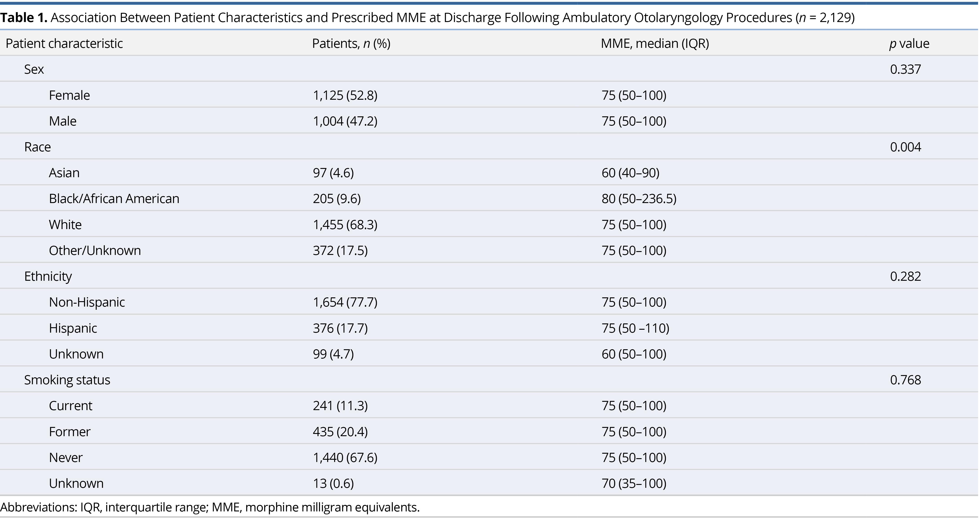The width and height of the screenshot is (980, 526).
Task: Click the Patients, n (%) column header
Action: (x=351, y=43)
